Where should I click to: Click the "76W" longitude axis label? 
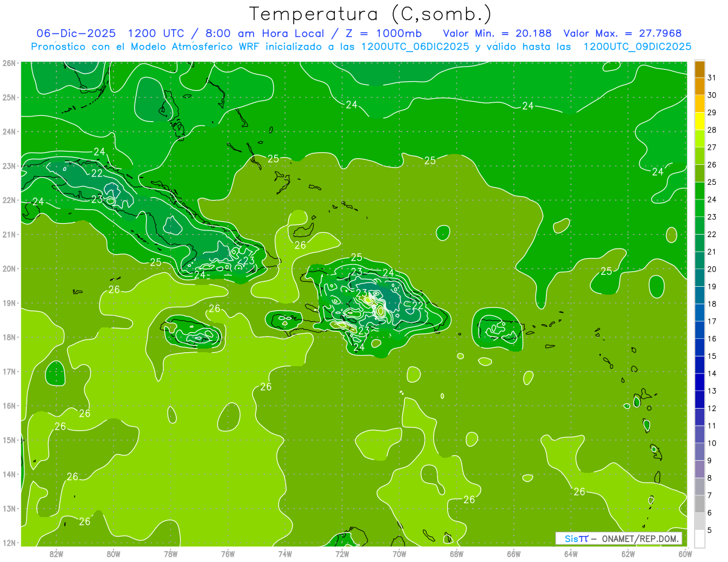[x=228, y=554]
